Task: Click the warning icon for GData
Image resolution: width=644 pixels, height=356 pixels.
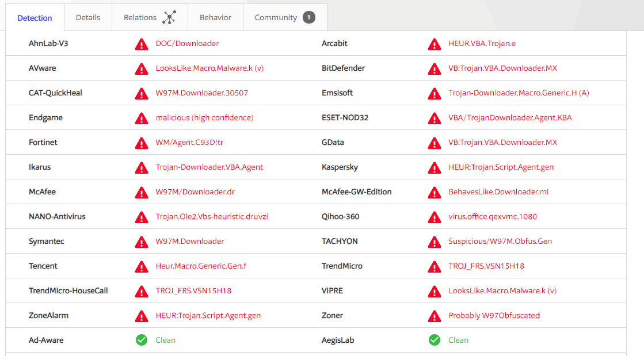Action: (434, 143)
